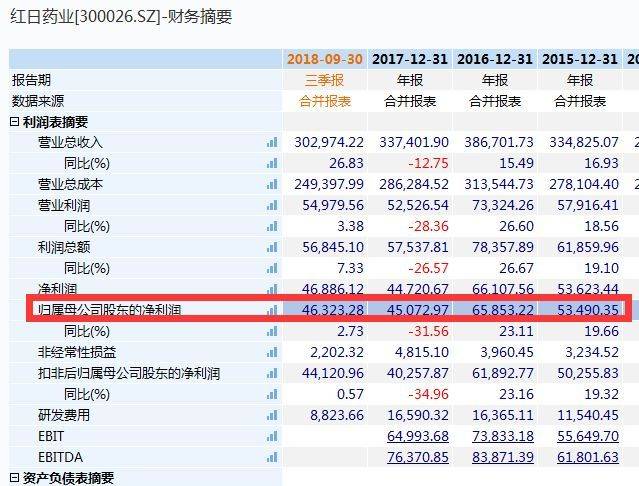Open chart icon for 同比(%) under 营业利润
This screenshot has width=639, height=486.
pyautogui.click(x=272, y=227)
